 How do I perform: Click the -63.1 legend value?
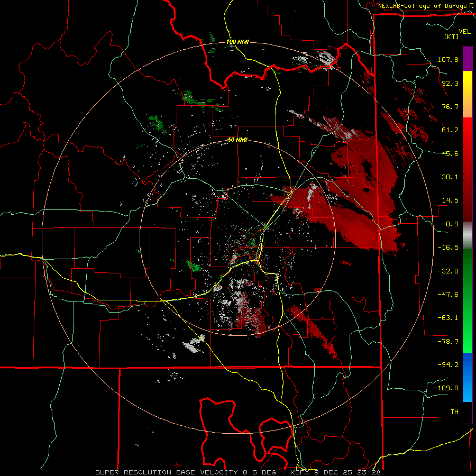tap(448, 318)
